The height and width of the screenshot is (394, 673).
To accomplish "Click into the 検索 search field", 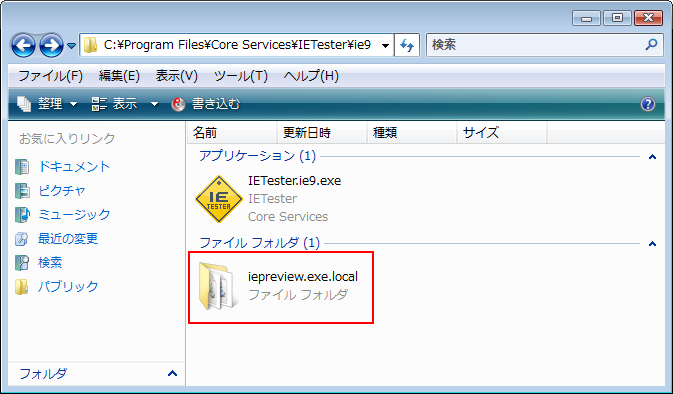I will 537,45.
